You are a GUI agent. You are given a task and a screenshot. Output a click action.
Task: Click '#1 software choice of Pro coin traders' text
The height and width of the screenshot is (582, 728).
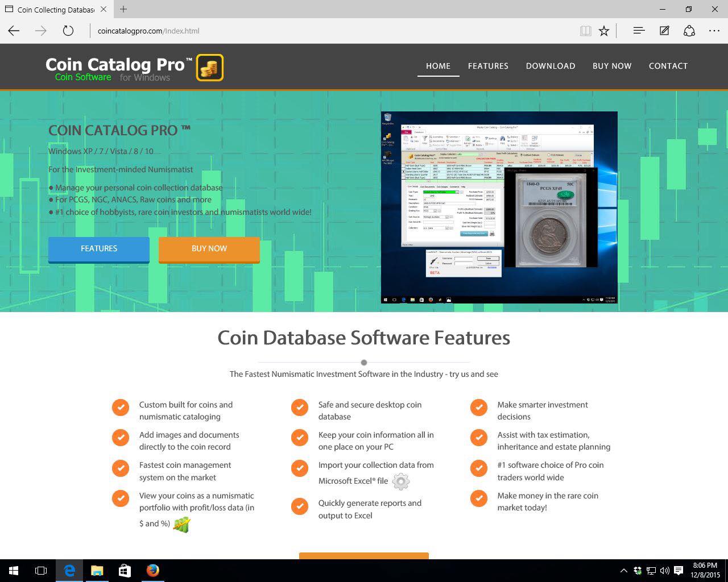pos(551,471)
